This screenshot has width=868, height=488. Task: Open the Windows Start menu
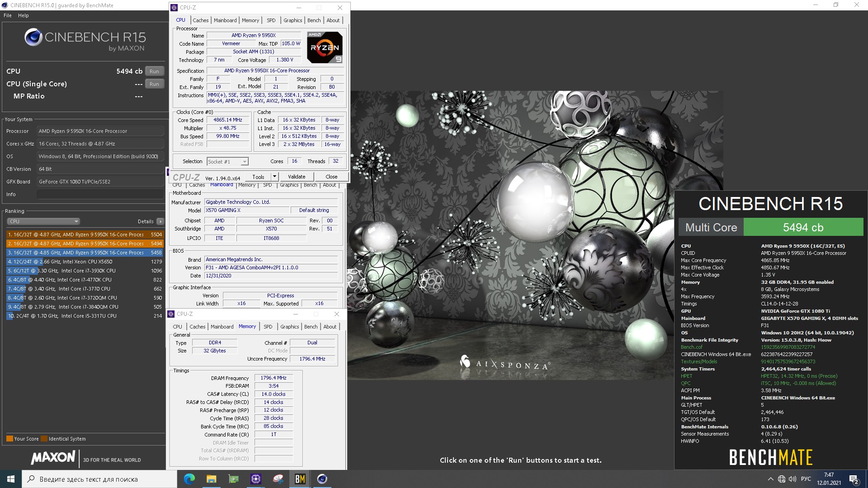click(11, 479)
